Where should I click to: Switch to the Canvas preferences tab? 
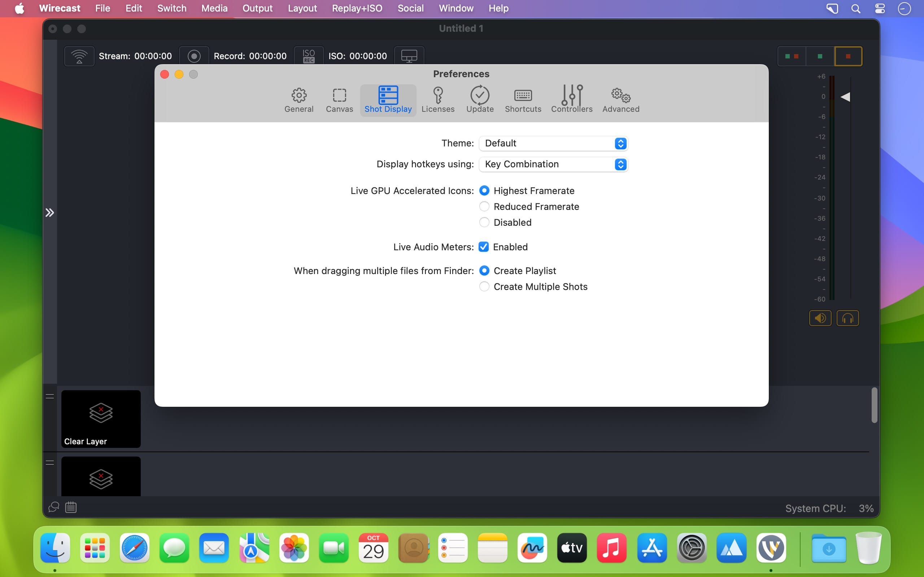(x=339, y=100)
